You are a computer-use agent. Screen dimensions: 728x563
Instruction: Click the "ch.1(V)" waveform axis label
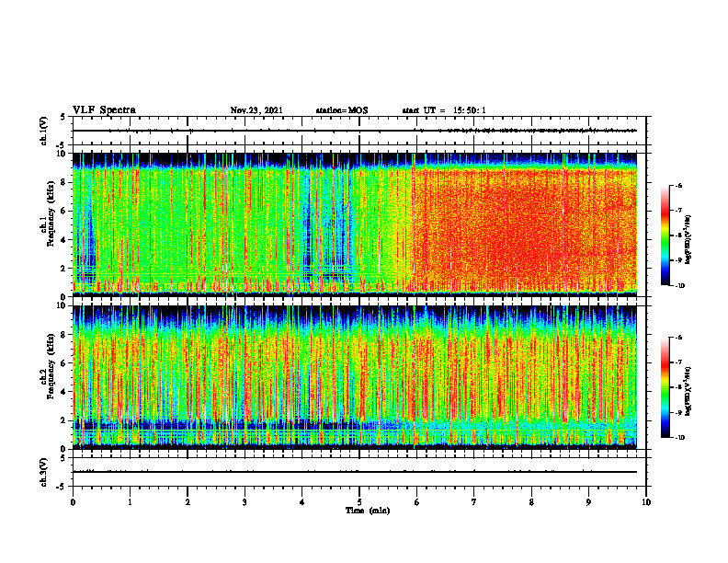(43, 131)
